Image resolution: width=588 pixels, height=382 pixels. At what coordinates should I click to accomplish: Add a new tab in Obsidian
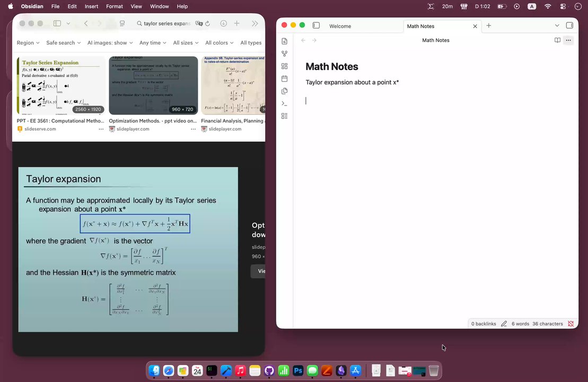[x=489, y=25]
